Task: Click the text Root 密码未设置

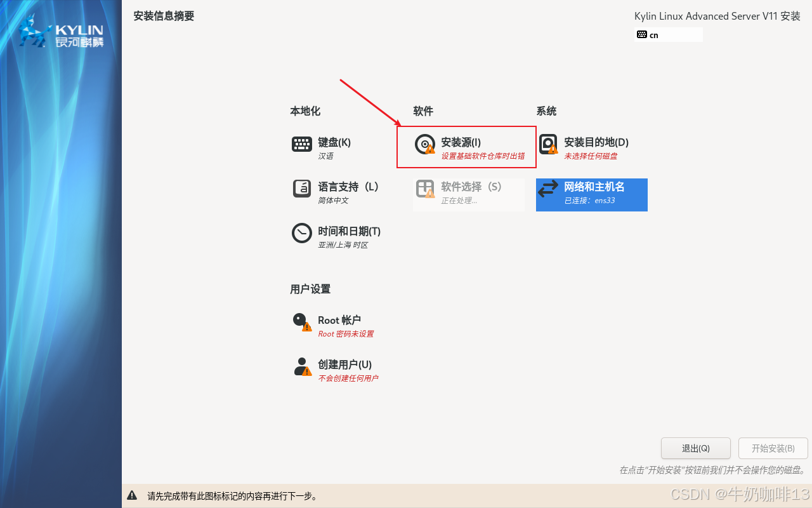Action: [346, 334]
